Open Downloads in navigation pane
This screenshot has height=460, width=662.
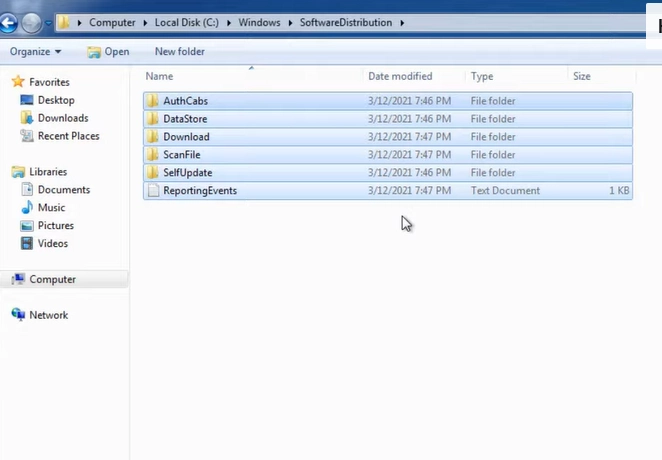pyautogui.click(x=63, y=118)
